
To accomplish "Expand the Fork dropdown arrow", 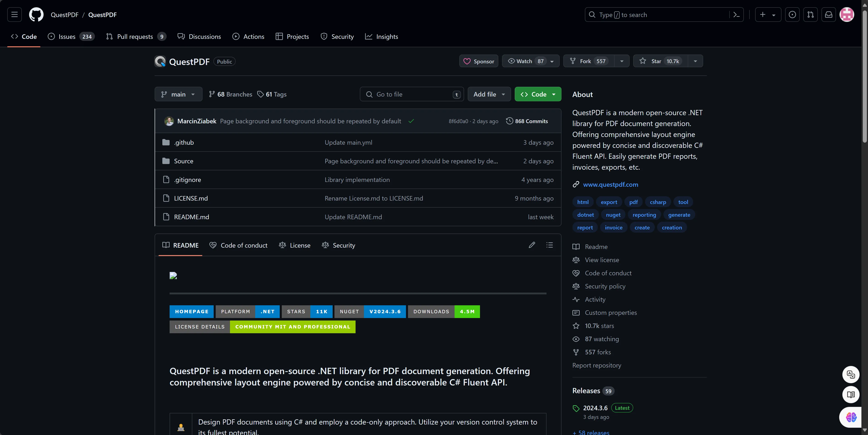I will coord(622,61).
